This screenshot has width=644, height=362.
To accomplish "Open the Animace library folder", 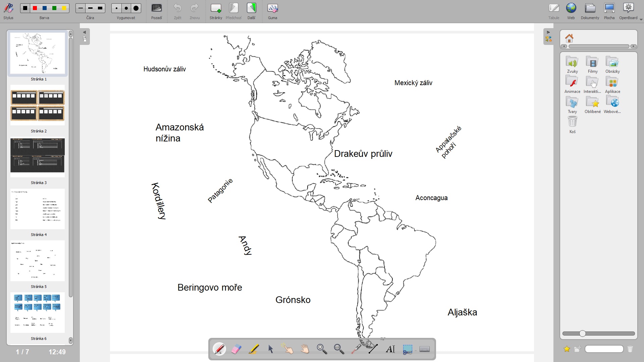I will [573, 85].
